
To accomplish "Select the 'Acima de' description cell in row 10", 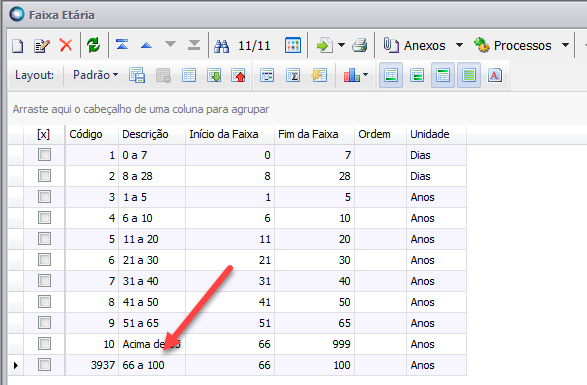I will 152,344.
